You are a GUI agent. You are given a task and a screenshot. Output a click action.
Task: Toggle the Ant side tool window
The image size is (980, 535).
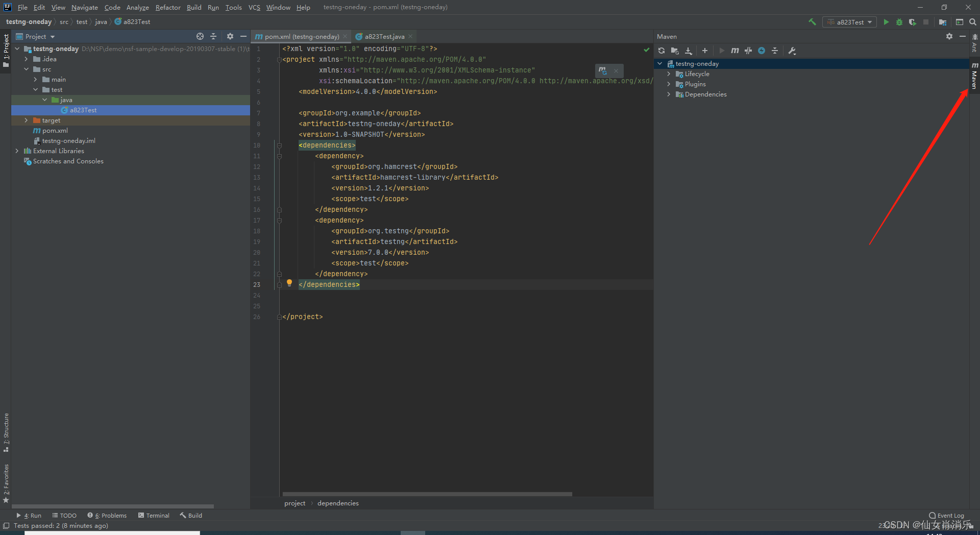(974, 43)
